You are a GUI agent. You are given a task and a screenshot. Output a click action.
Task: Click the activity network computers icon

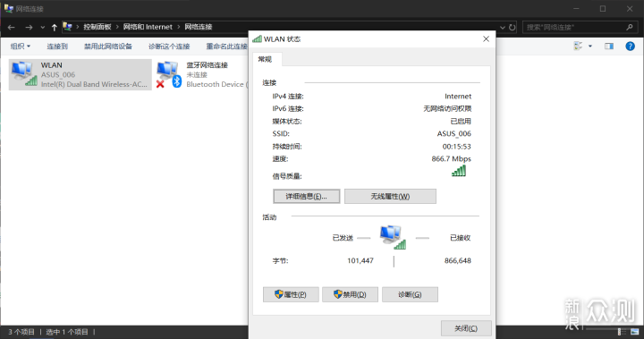point(393,237)
